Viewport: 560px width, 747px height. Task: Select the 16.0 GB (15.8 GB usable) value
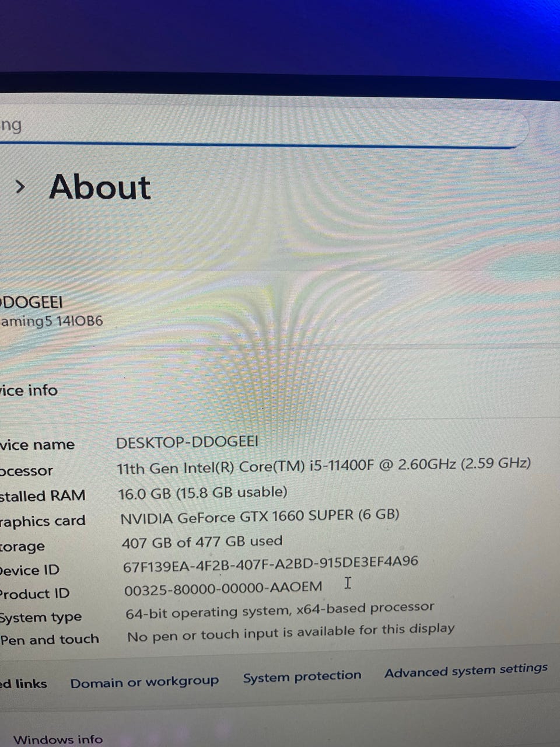(x=202, y=493)
